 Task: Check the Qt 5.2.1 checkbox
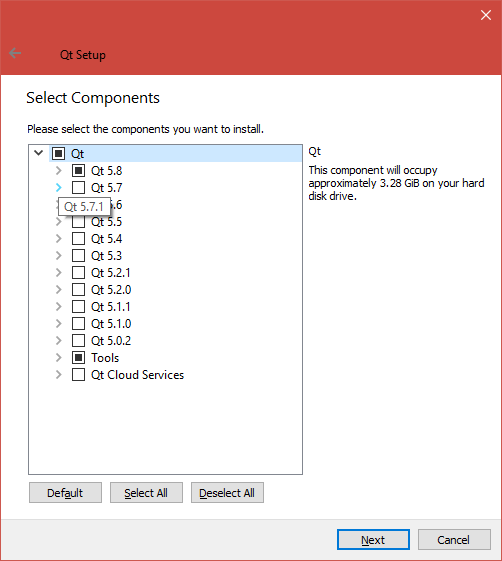[x=78, y=273]
